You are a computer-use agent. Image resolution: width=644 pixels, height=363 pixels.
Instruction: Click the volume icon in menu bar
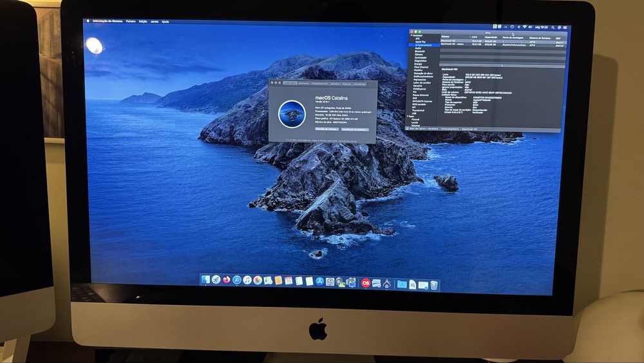(530, 27)
